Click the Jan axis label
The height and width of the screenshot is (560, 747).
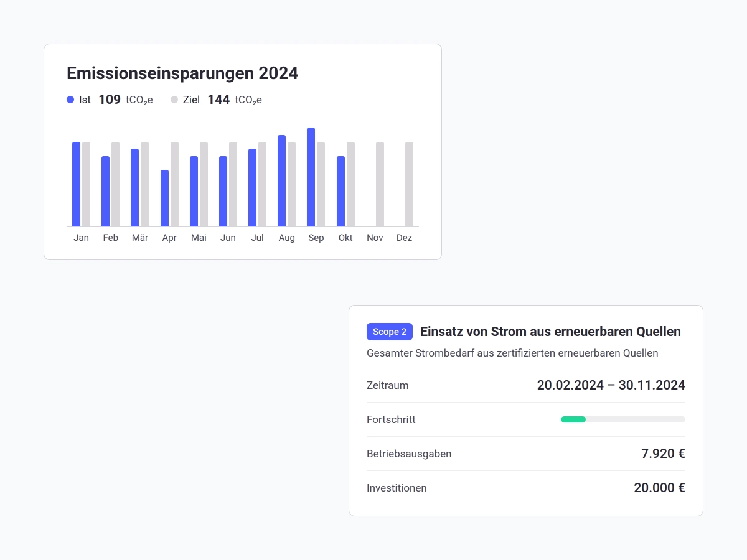point(81,238)
